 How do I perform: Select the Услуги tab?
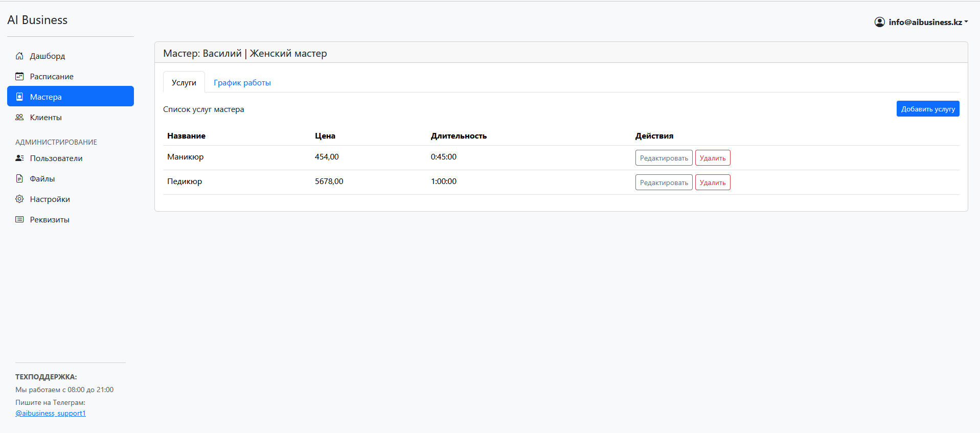coord(184,82)
